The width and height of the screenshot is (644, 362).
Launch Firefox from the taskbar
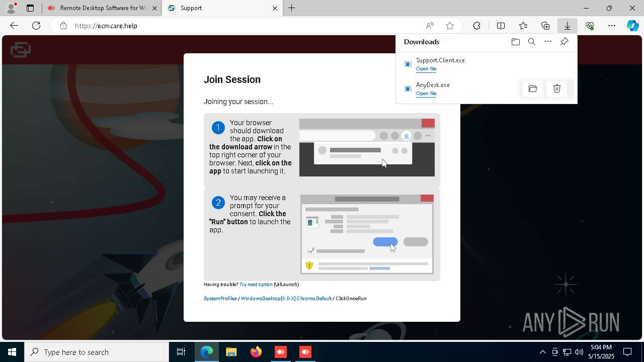[x=256, y=352]
